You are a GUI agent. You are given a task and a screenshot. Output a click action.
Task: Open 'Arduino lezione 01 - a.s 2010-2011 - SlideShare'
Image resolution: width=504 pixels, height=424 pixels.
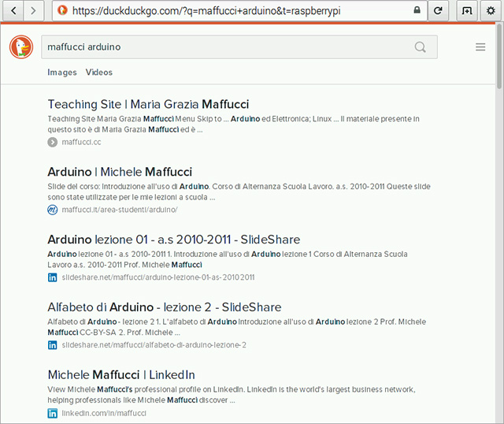[173, 240]
